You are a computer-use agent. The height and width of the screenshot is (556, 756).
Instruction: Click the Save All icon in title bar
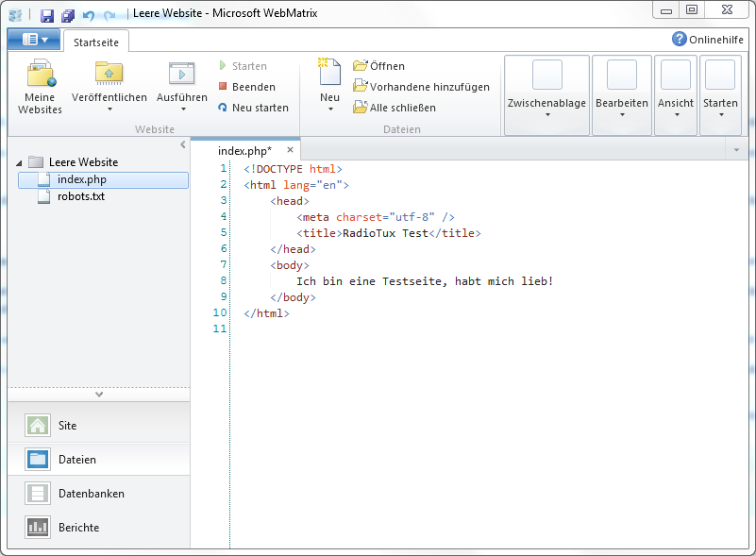68,15
